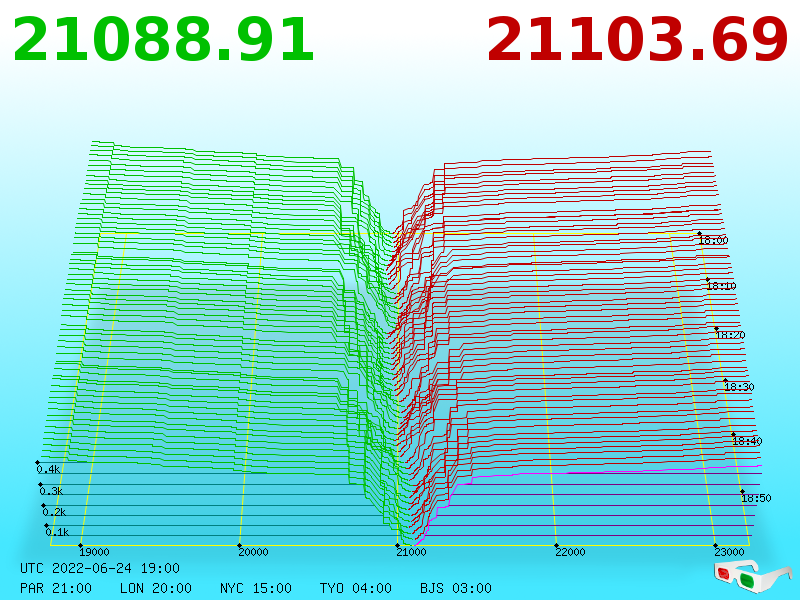Image resolution: width=800 pixels, height=600 pixels.
Task: Click the LON 20:00 clock text
Action: pyautogui.click(x=156, y=588)
